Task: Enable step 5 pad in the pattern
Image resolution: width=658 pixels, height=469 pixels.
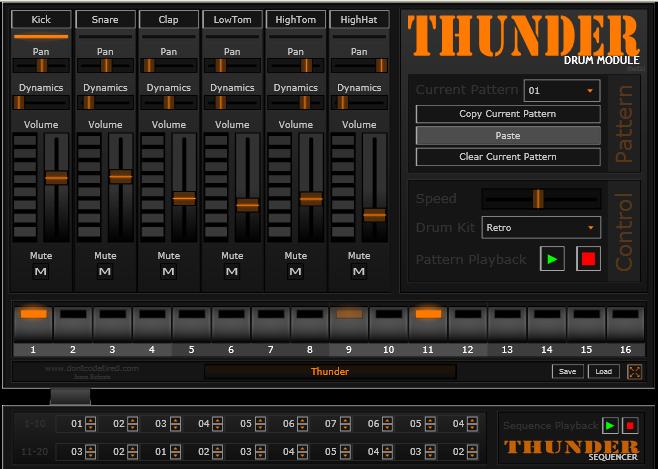Action: pos(191,321)
